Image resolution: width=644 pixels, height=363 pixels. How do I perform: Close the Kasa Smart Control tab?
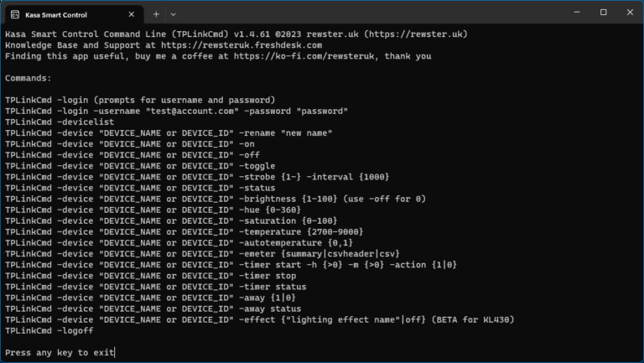132,14
